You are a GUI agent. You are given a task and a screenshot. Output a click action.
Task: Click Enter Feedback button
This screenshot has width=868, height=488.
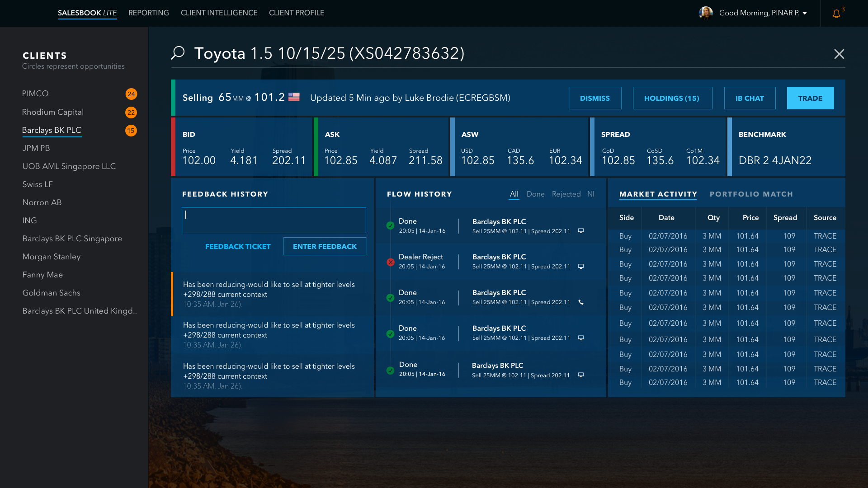coord(325,246)
